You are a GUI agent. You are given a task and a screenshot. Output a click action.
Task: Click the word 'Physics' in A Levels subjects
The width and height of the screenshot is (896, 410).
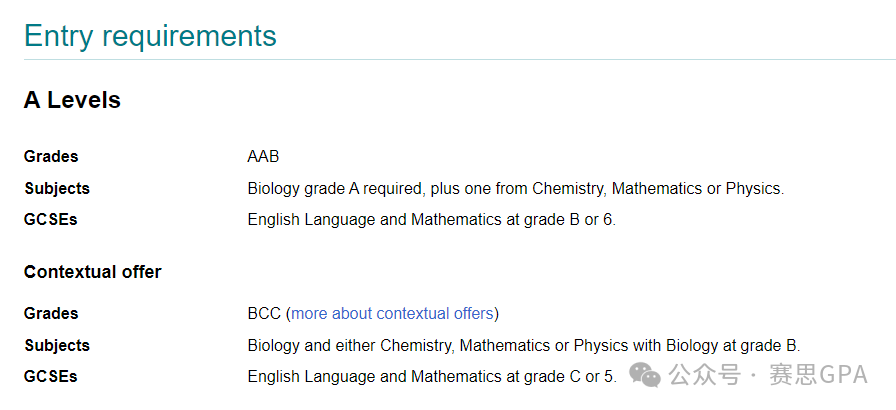tap(753, 189)
